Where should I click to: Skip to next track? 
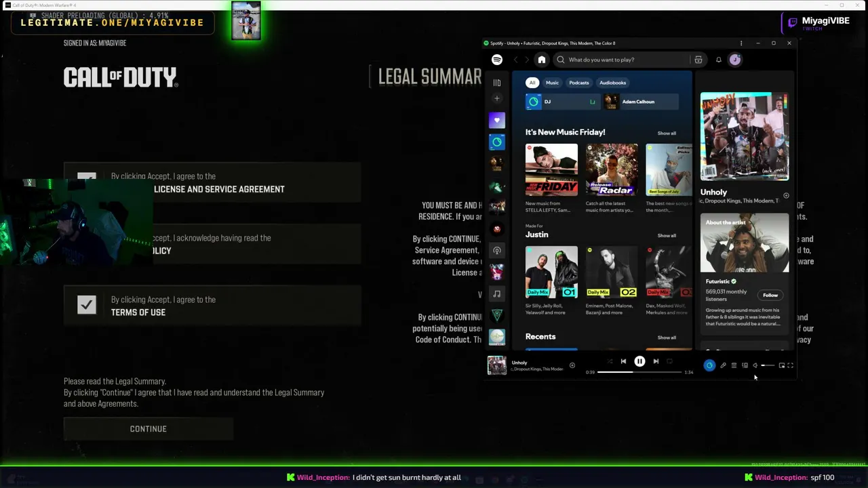pos(656,361)
